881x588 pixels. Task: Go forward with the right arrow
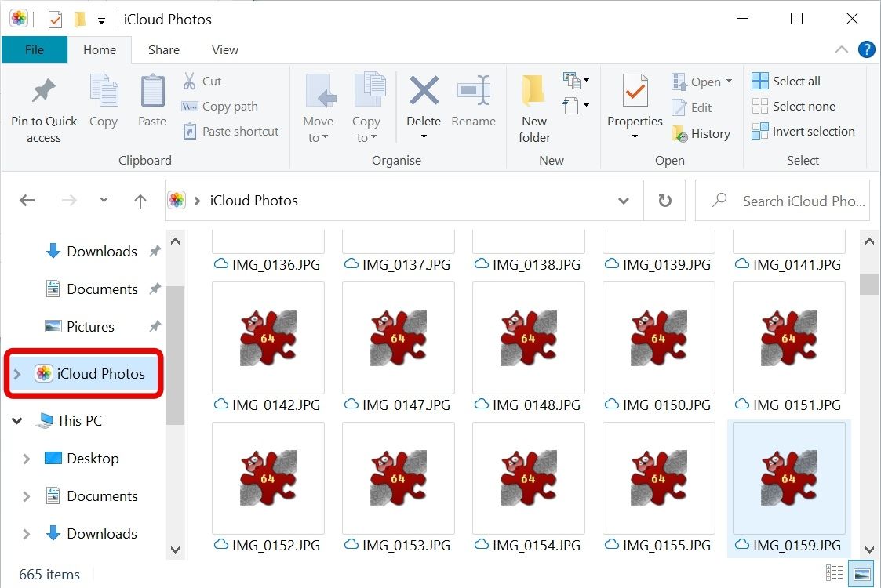(69, 201)
